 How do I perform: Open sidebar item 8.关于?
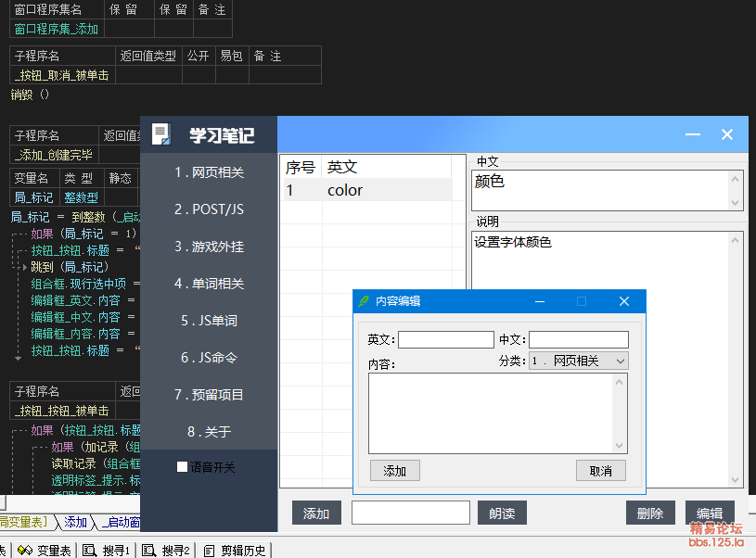click(x=209, y=432)
